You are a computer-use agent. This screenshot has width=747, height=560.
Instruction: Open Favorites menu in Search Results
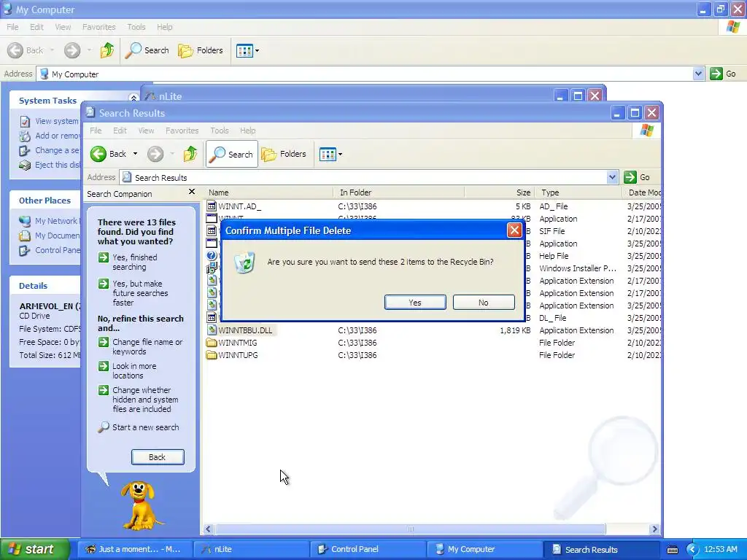coord(182,131)
